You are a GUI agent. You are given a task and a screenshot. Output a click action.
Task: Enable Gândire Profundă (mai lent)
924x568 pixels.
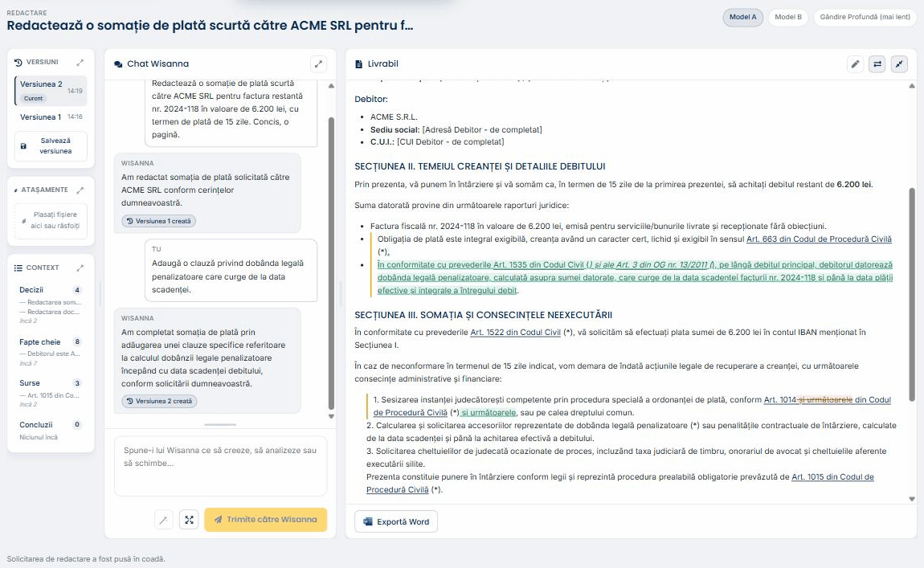pyautogui.click(x=865, y=17)
